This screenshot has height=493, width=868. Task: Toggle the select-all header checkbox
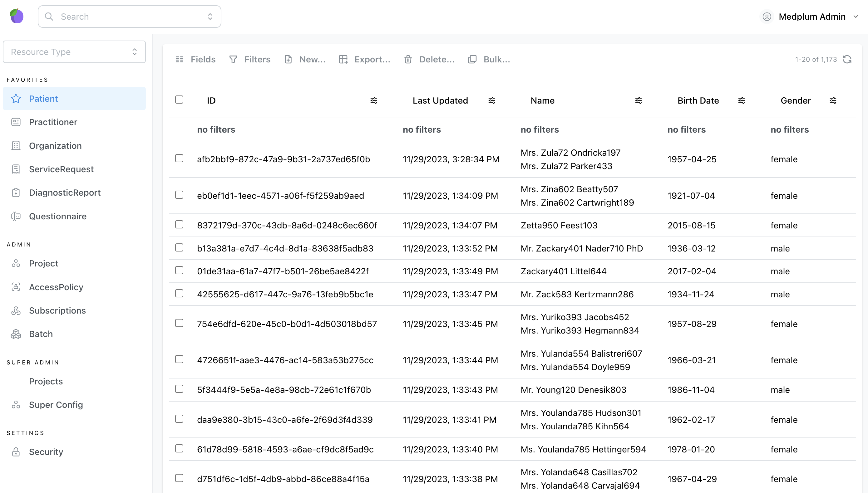click(179, 100)
